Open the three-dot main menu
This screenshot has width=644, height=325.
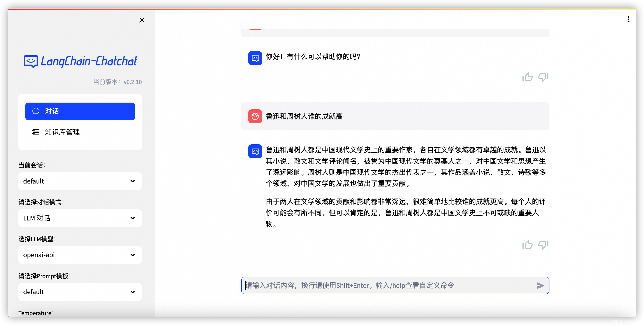point(628,19)
